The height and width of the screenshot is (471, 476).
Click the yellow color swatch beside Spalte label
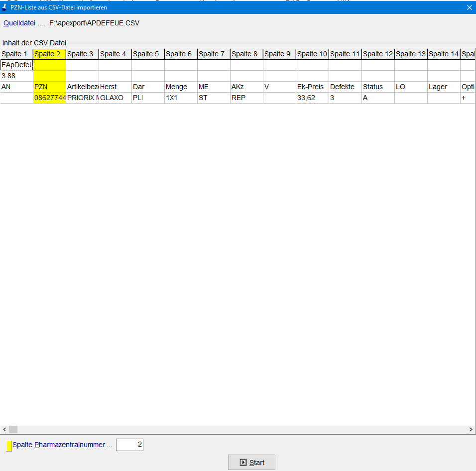pyautogui.click(x=9, y=446)
